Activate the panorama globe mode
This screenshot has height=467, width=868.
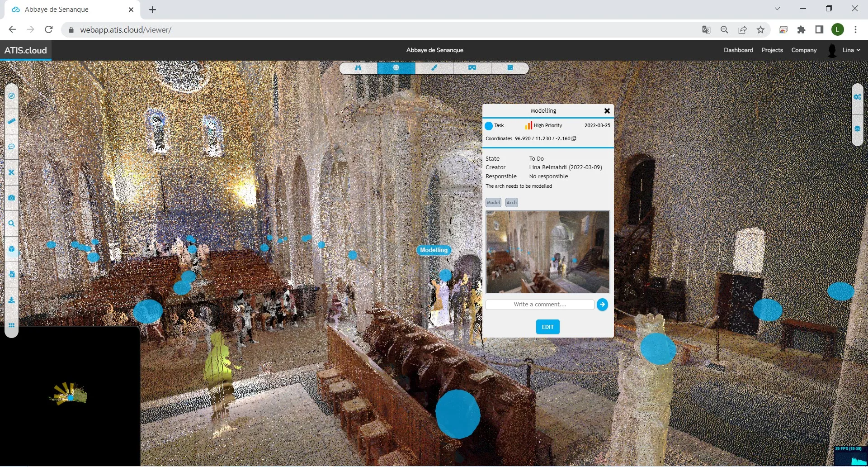pos(396,68)
